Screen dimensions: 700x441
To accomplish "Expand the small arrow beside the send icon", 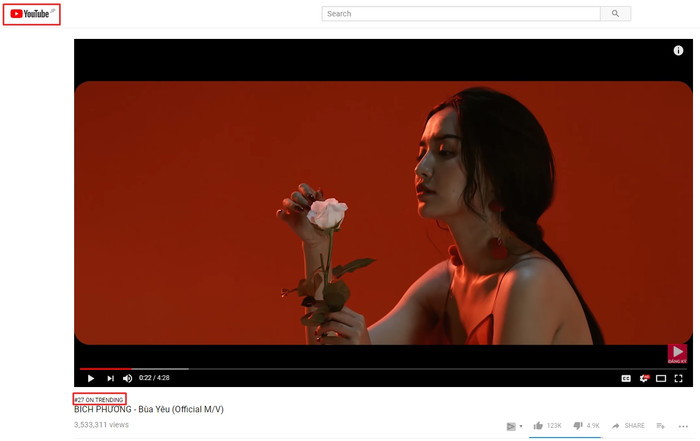I will point(521,426).
